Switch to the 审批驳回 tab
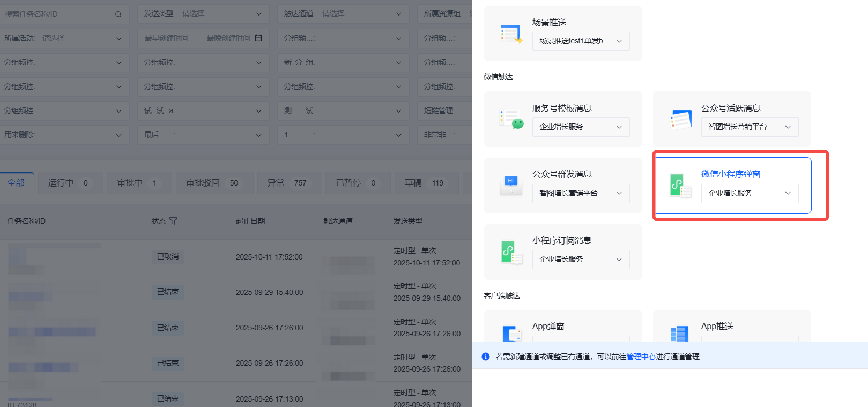This screenshot has width=868, height=407. coord(214,183)
